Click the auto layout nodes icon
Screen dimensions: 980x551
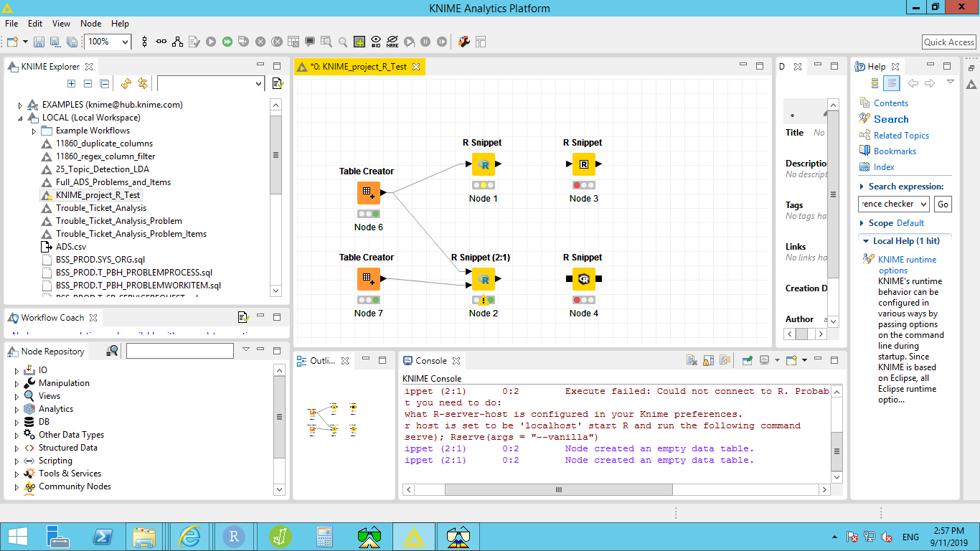[177, 42]
